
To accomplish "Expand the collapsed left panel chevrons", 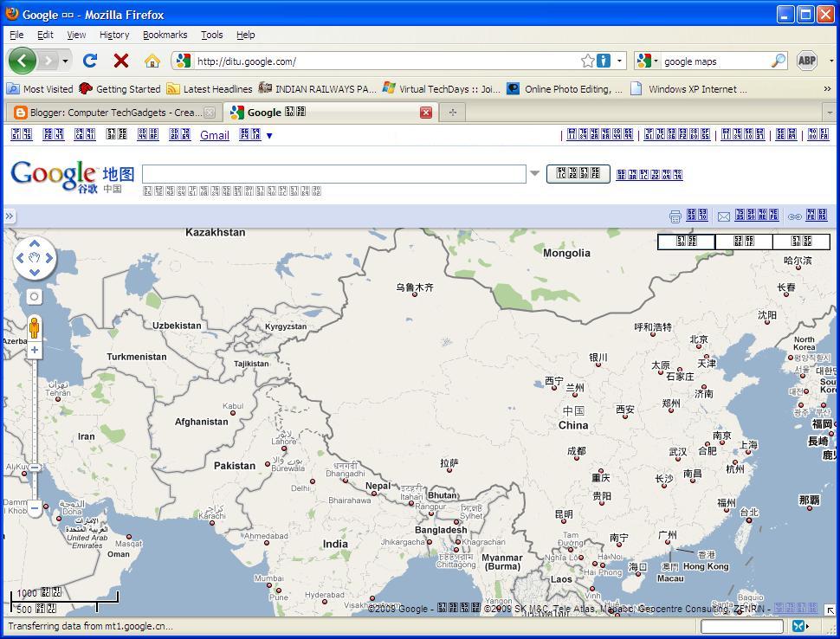I will (x=10, y=216).
